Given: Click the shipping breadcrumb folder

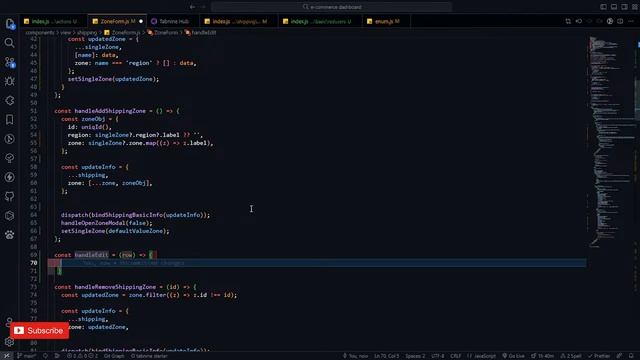Looking at the screenshot, I should (87, 33).
